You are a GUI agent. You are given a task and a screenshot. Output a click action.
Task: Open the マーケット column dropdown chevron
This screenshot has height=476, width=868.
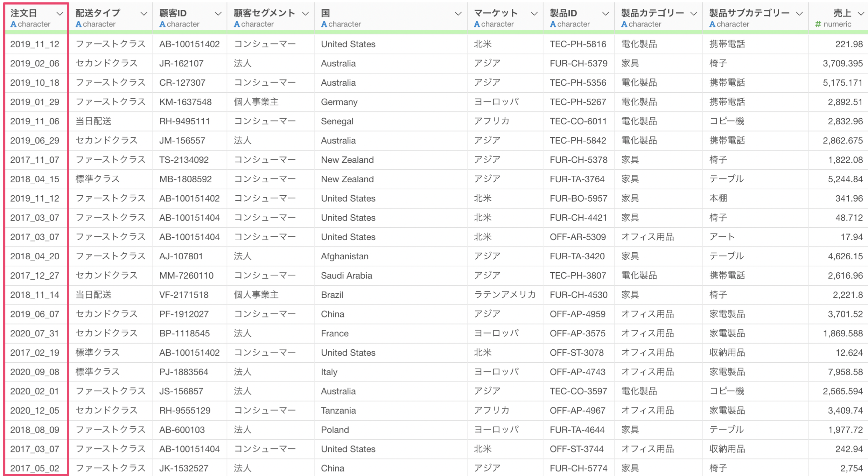click(x=534, y=14)
